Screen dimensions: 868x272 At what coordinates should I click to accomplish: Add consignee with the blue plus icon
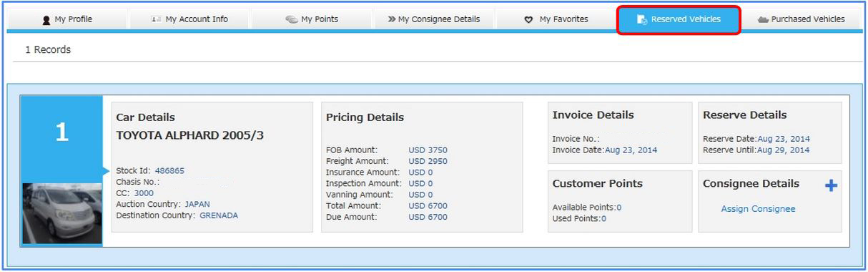pos(831,185)
